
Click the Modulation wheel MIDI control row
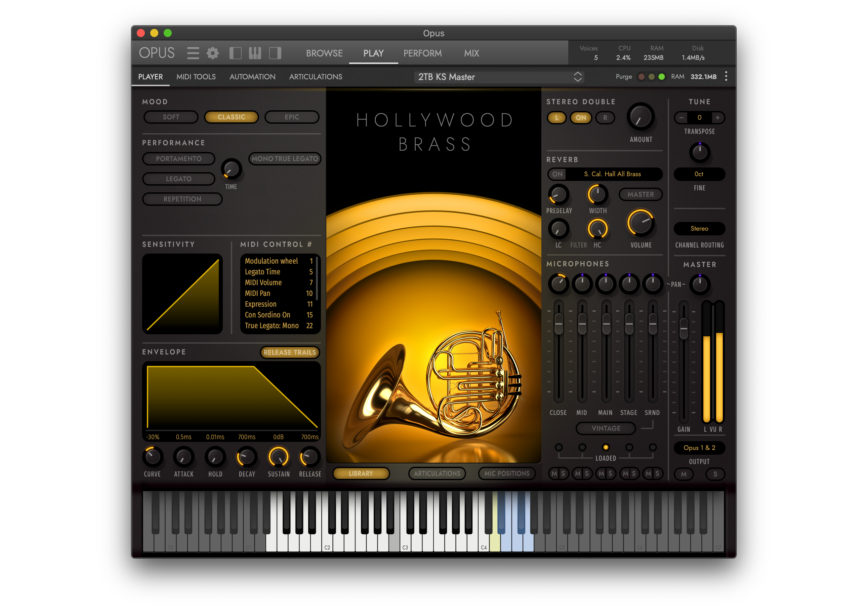(x=279, y=261)
